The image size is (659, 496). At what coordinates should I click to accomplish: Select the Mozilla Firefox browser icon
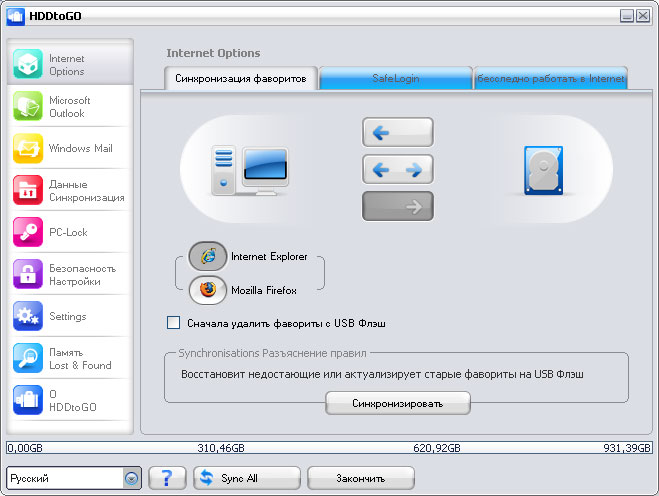(x=208, y=290)
